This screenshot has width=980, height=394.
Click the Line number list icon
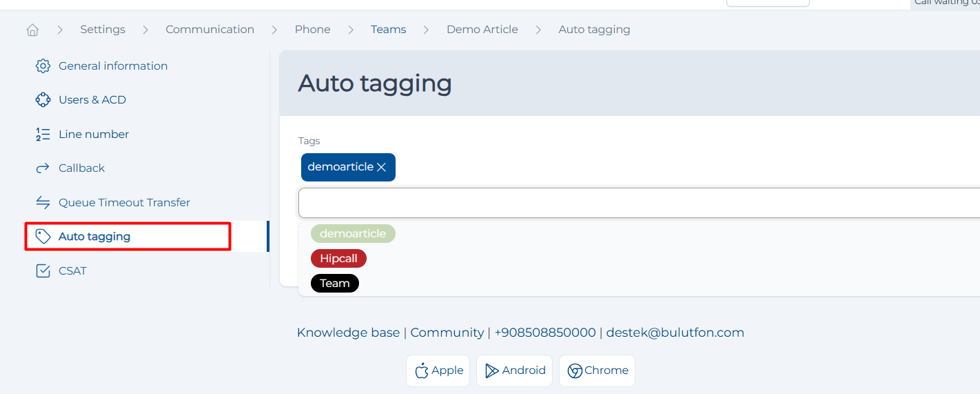[43, 135]
